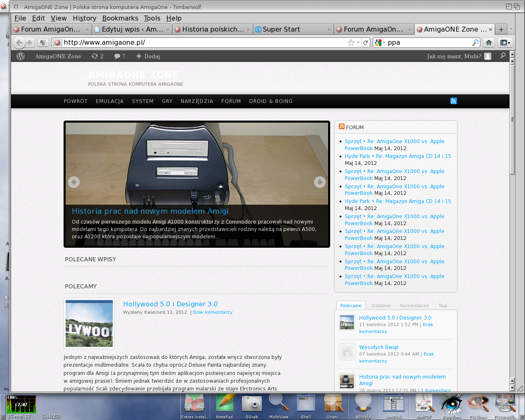Select the Tagi widget tab
Viewport: 525px width, 420px height.
[x=443, y=306]
